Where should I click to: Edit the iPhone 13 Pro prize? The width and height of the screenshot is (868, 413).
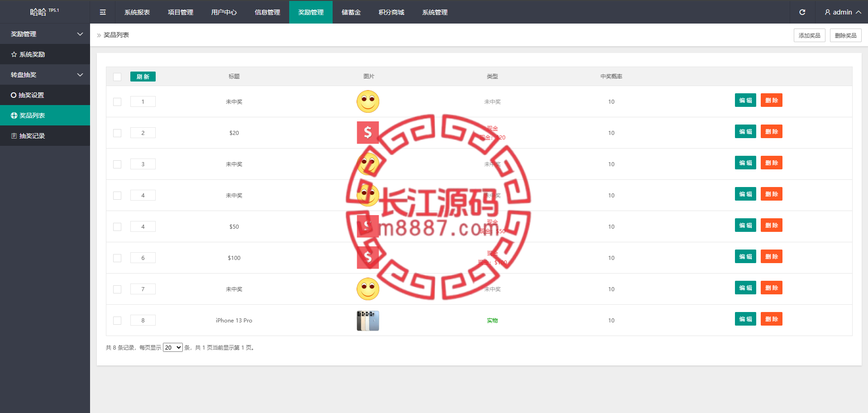point(745,319)
